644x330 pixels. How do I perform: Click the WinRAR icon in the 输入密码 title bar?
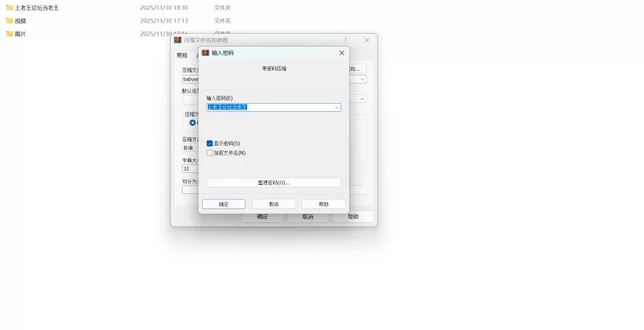pyautogui.click(x=205, y=53)
